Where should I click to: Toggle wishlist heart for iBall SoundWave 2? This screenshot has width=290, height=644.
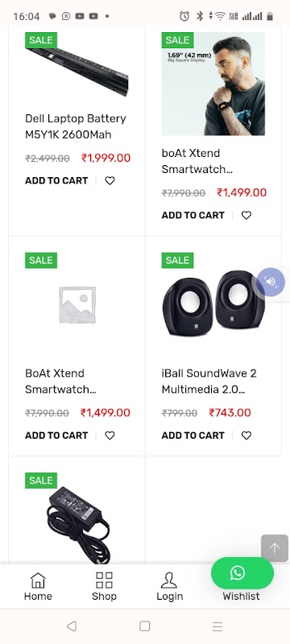coord(246,436)
